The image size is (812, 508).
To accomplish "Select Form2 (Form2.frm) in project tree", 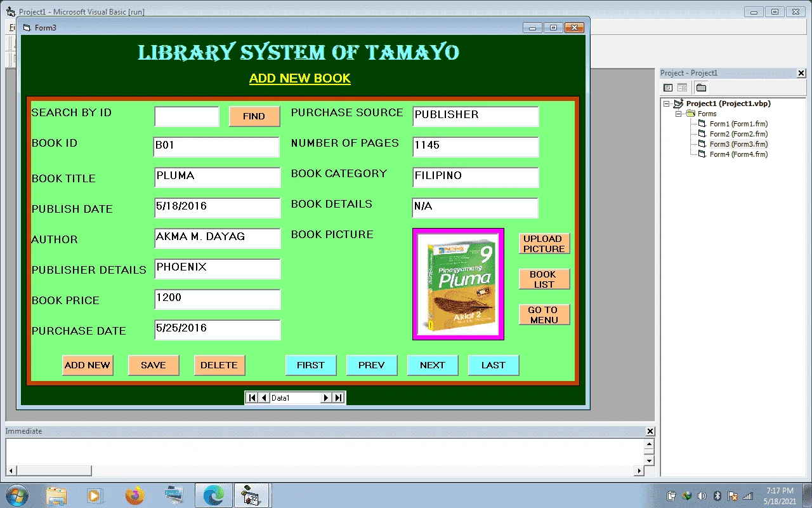I will coord(738,134).
